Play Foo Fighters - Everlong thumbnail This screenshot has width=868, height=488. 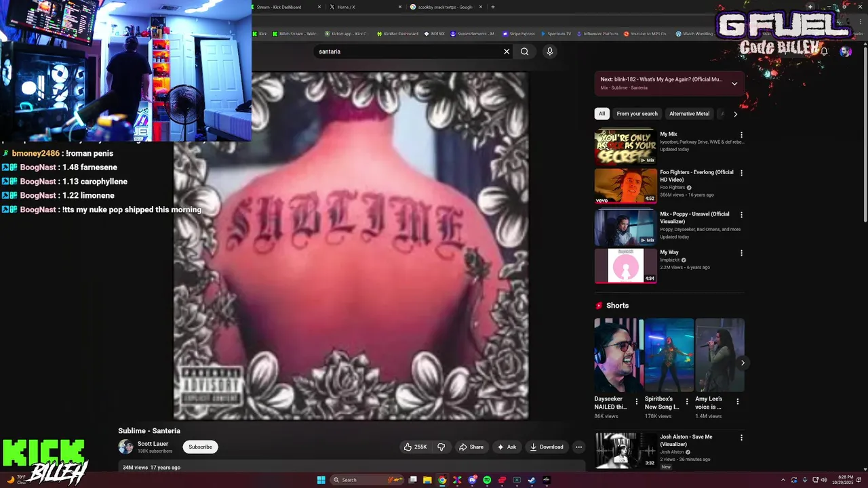pos(625,186)
